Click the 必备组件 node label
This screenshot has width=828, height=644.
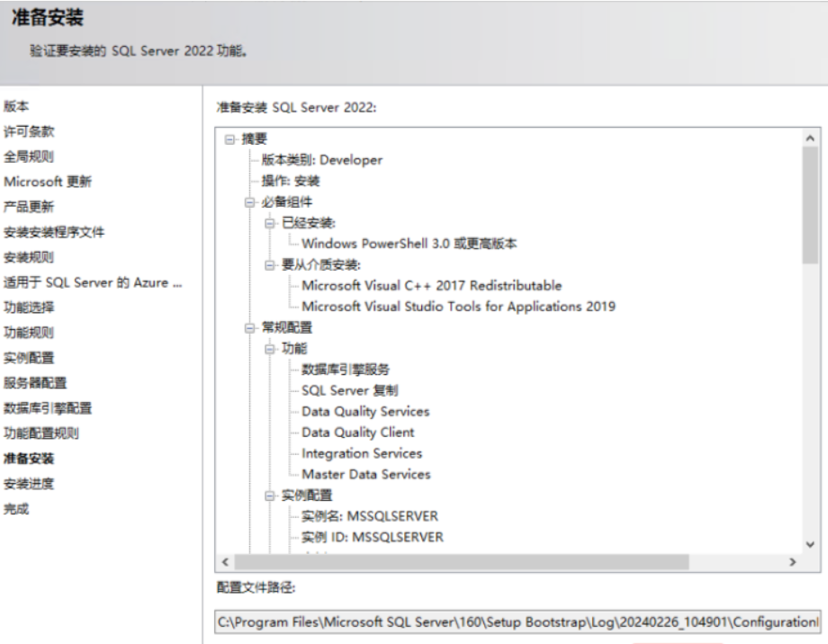(x=287, y=202)
